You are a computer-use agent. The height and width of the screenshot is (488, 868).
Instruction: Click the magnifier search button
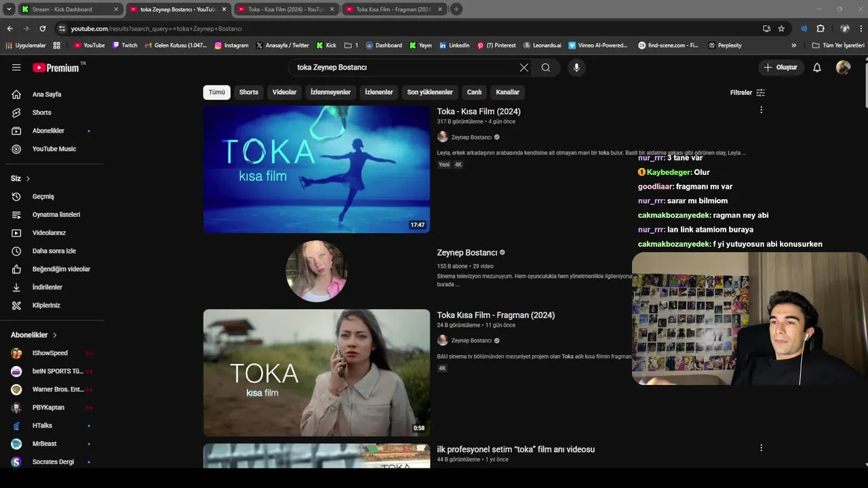(x=546, y=67)
